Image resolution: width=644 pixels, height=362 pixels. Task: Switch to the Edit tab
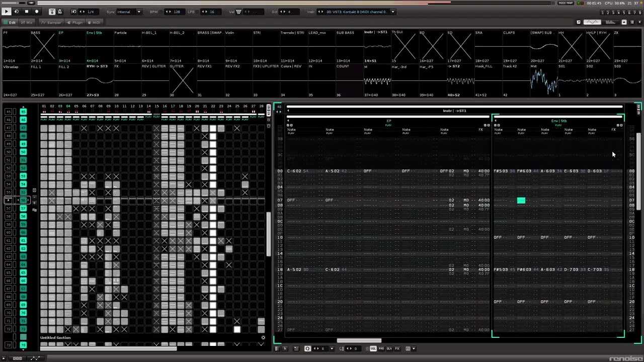pos(10,22)
